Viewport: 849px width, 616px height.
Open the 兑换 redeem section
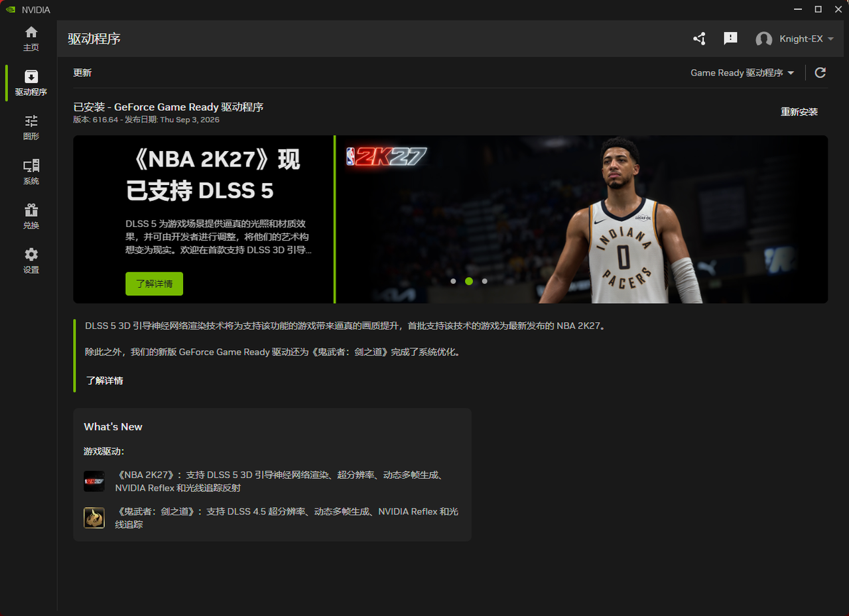pyautogui.click(x=31, y=216)
